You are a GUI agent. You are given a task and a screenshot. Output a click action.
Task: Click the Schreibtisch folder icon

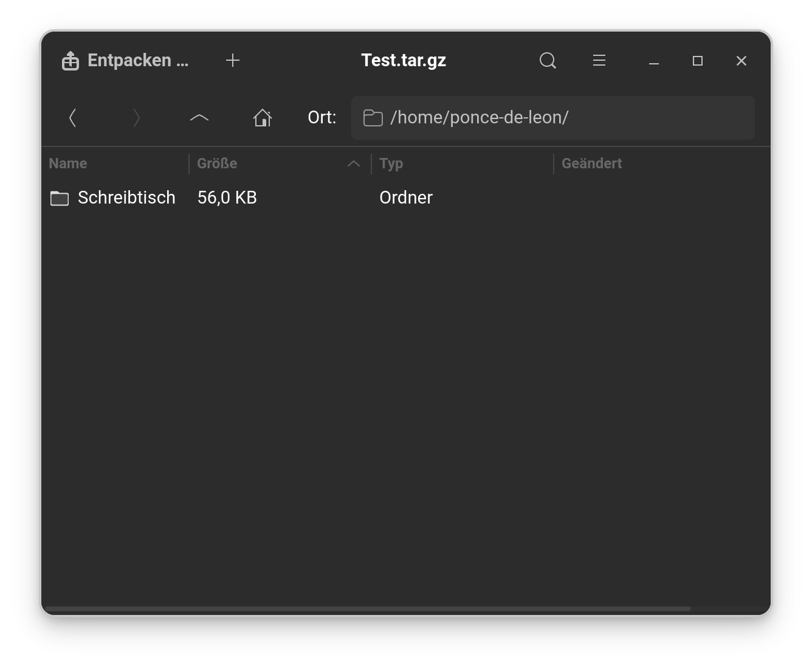point(60,198)
